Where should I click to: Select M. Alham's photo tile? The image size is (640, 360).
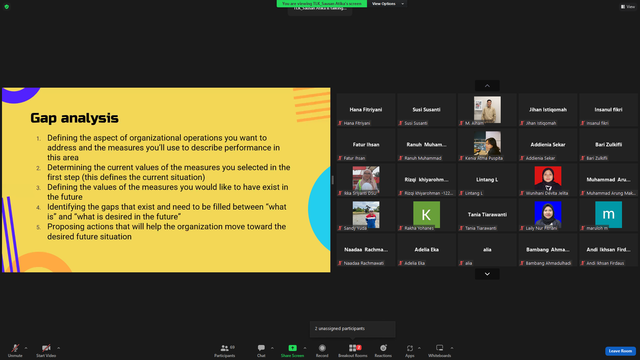coord(487,110)
